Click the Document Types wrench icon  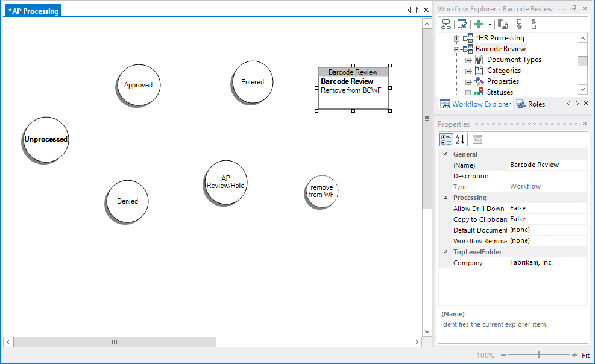click(x=479, y=60)
